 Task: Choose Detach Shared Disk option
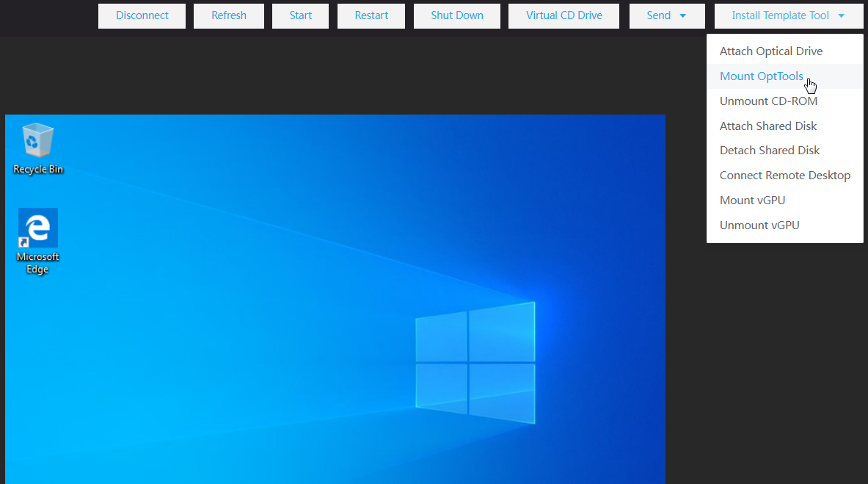(x=785, y=151)
